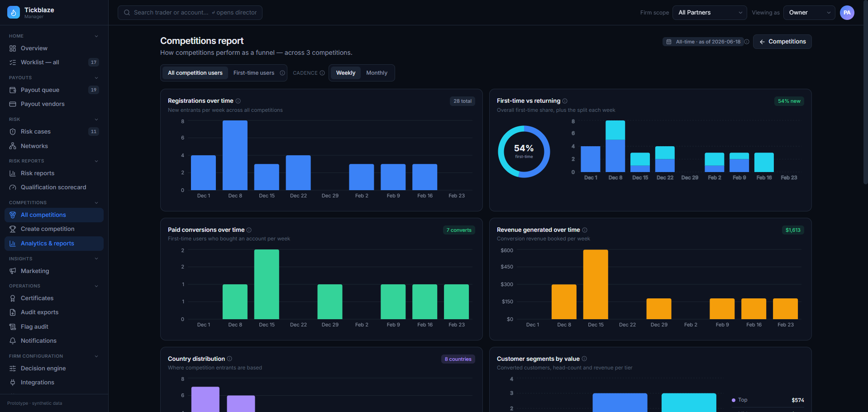Click the 28 total badge

(x=463, y=101)
